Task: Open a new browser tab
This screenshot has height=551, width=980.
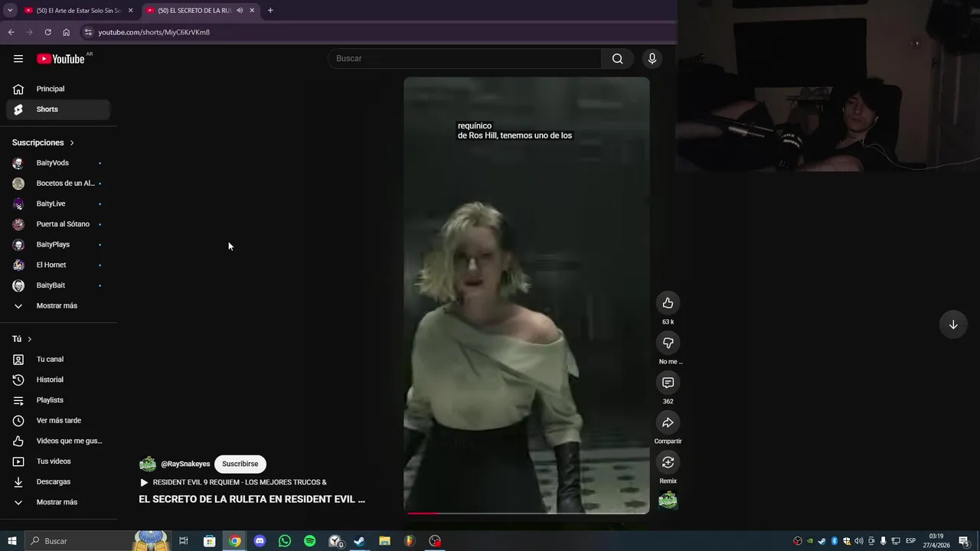Action: pos(270,11)
